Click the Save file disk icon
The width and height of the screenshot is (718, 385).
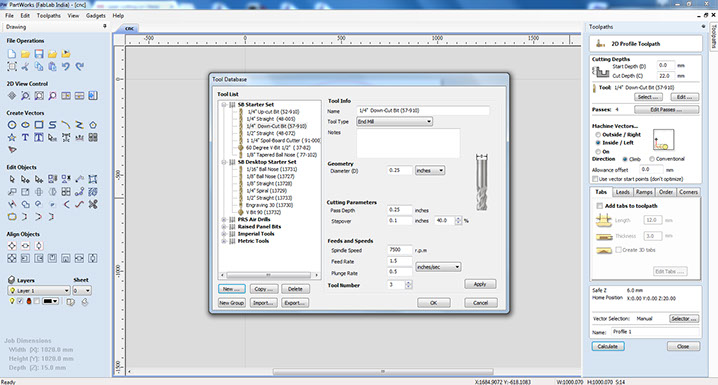[39, 54]
